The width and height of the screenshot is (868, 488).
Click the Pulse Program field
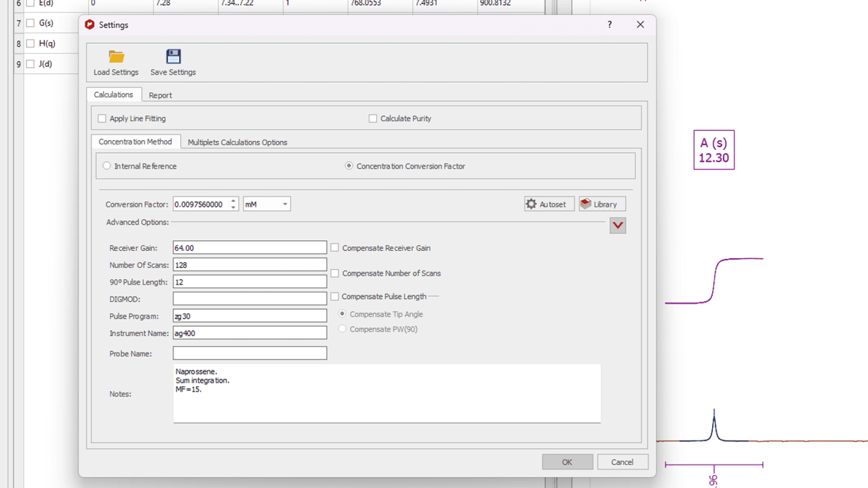[250, 316]
